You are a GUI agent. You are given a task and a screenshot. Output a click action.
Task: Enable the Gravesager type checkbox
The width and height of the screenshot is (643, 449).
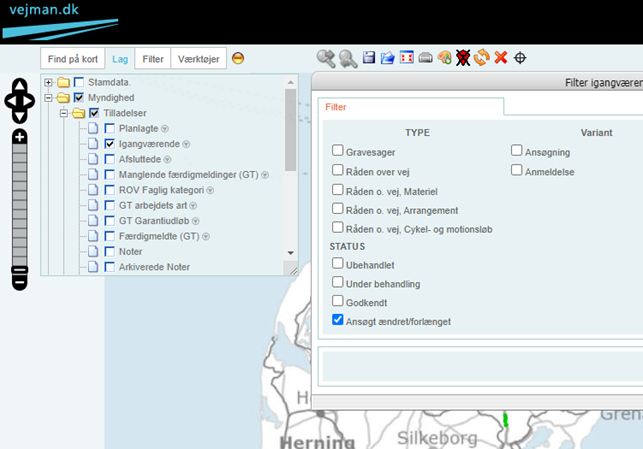click(x=338, y=151)
